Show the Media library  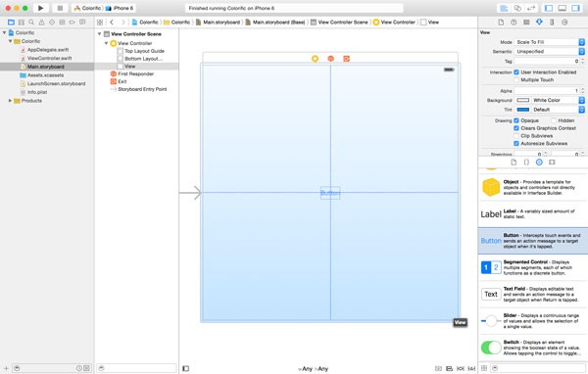point(552,162)
